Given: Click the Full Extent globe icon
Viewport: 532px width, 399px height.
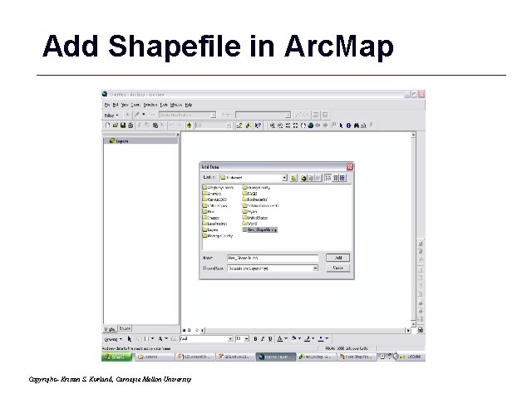Looking at the screenshot, I should tap(310, 126).
